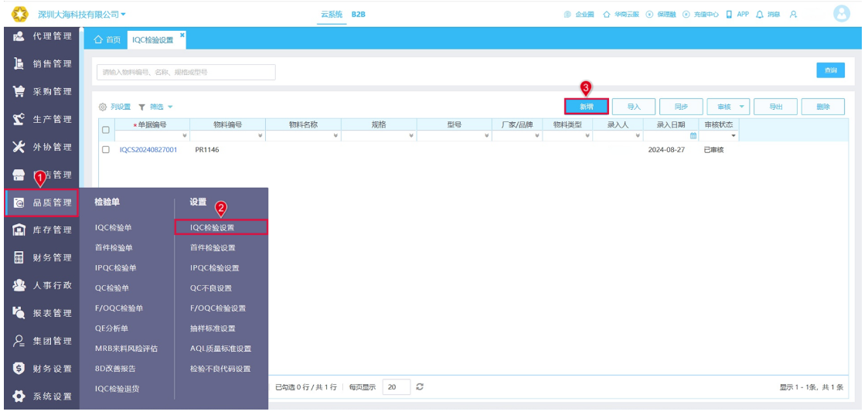Screen dimensions: 868x415
Task: Click the add-user icon in top bar
Action: 793,15
